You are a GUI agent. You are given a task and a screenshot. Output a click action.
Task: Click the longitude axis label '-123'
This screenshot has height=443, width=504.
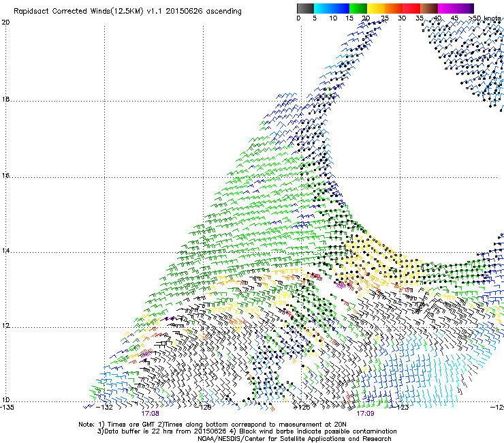400,407
